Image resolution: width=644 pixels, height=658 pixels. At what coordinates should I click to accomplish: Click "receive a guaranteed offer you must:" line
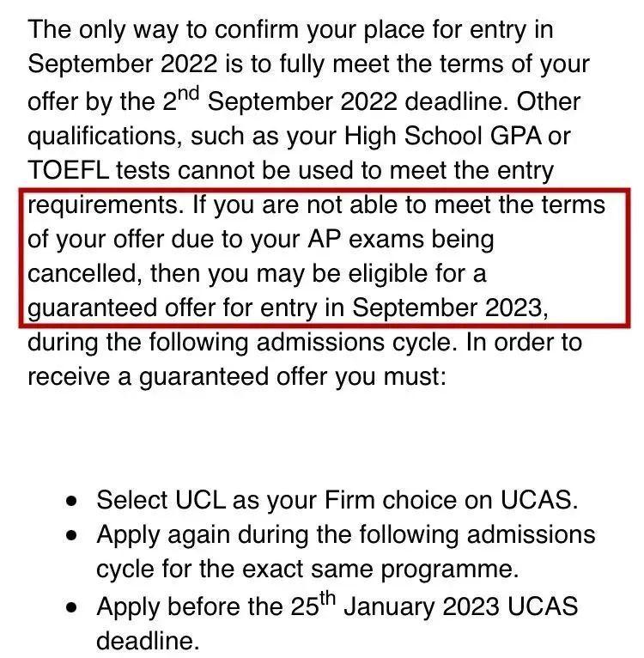point(237,376)
